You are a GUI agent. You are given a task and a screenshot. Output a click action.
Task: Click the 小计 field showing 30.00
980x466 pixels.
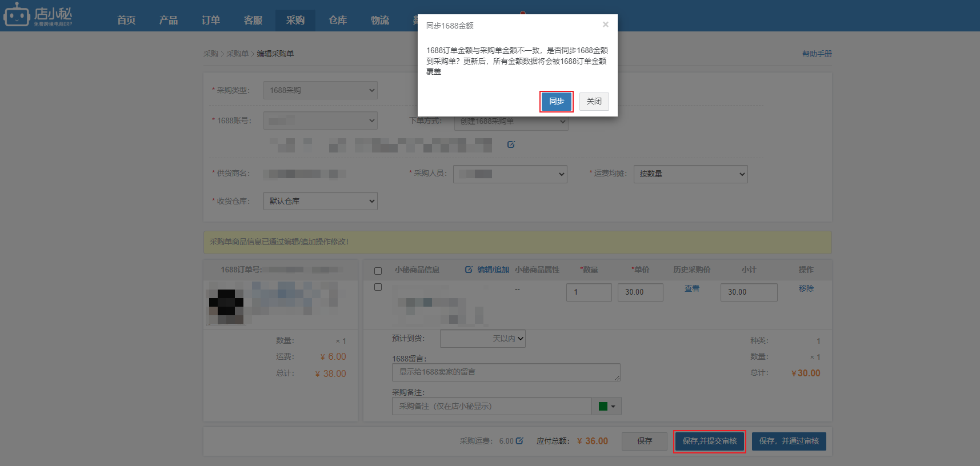[x=749, y=292]
